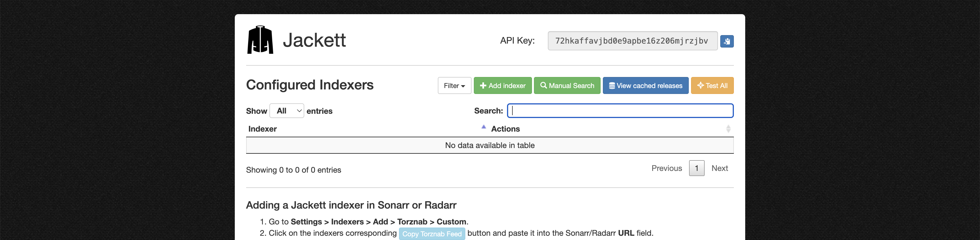The image size is (980, 240).
Task: Select page 1 in pagination
Action: 696,168
